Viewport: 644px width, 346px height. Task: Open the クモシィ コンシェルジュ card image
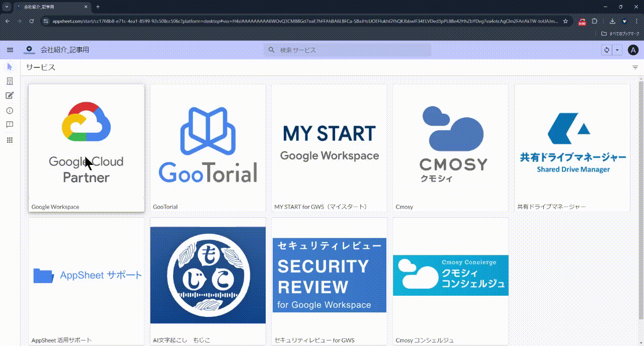point(451,275)
